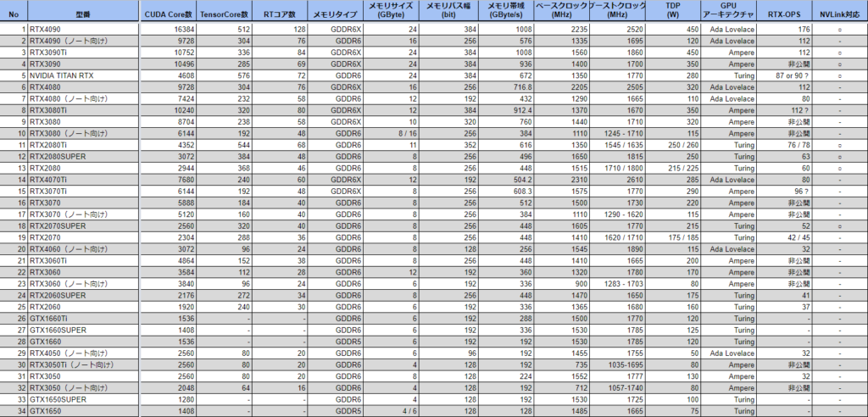Select the 1057-1740 boost clock cell
Image resolution: width=868 pixels, height=417 pixels.
click(618, 387)
